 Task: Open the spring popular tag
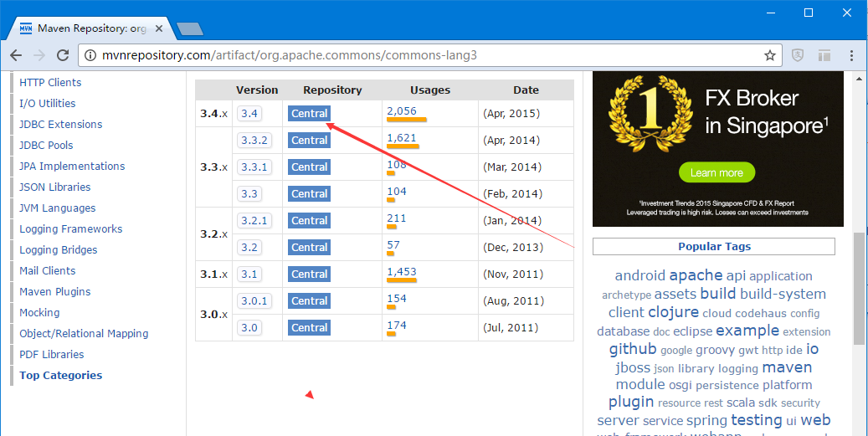(707, 420)
